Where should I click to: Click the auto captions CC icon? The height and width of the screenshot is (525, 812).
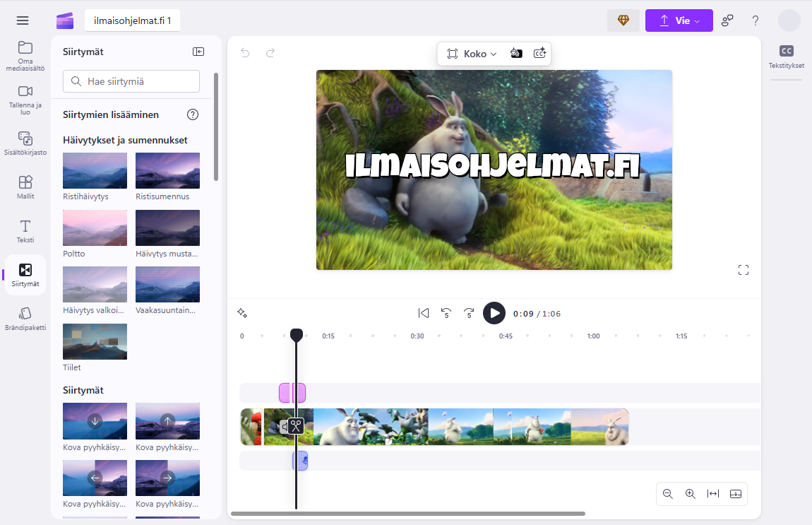click(539, 54)
